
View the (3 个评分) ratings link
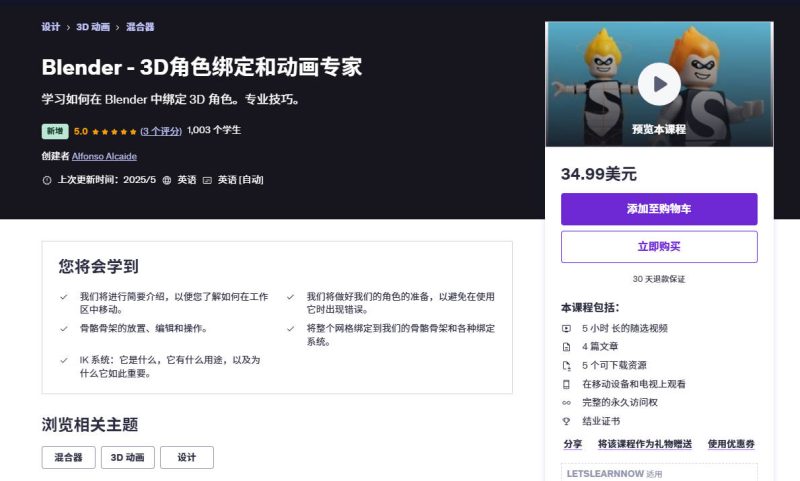[x=161, y=131]
